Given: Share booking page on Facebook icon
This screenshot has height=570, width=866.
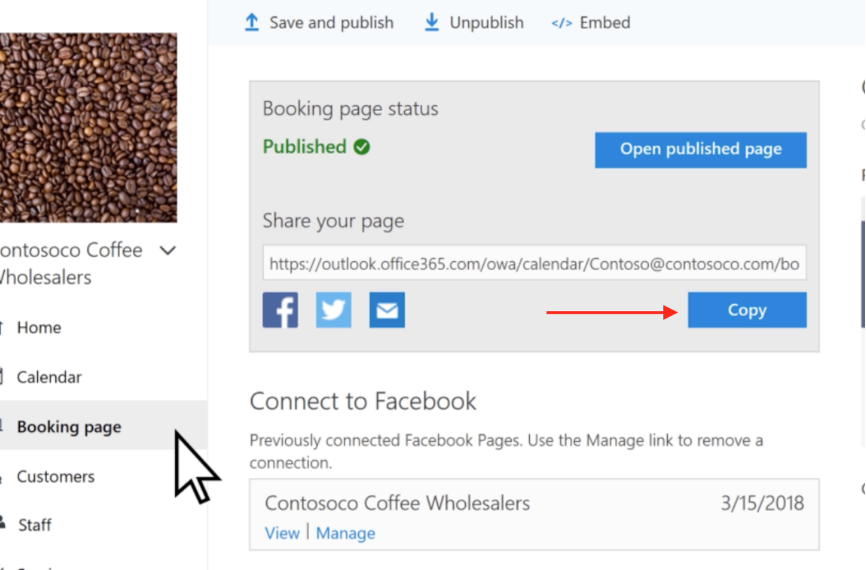Looking at the screenshot, I should click(280, 310).
